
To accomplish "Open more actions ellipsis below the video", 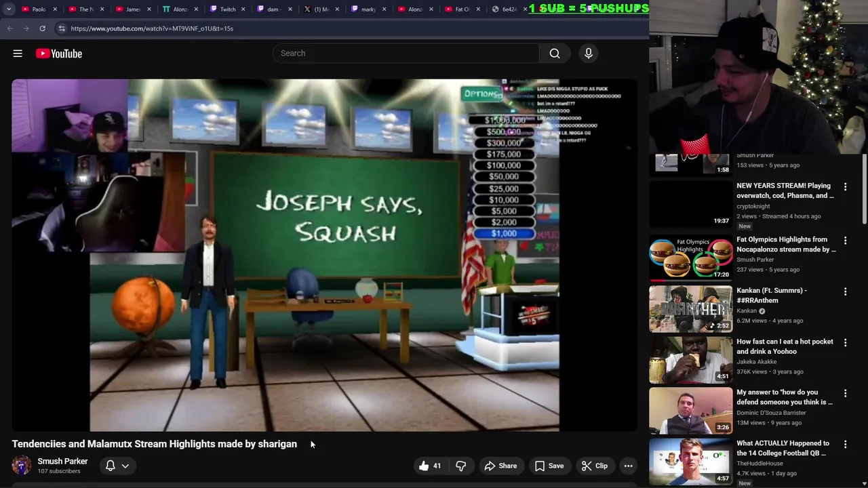I will pyautogui.click(x=629, y=466).
